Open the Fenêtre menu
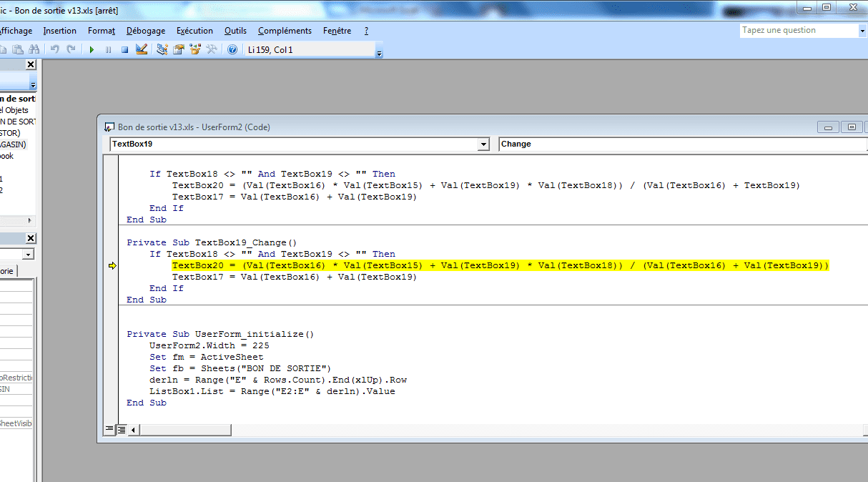The image size is (868, 482). click(337, 31)
